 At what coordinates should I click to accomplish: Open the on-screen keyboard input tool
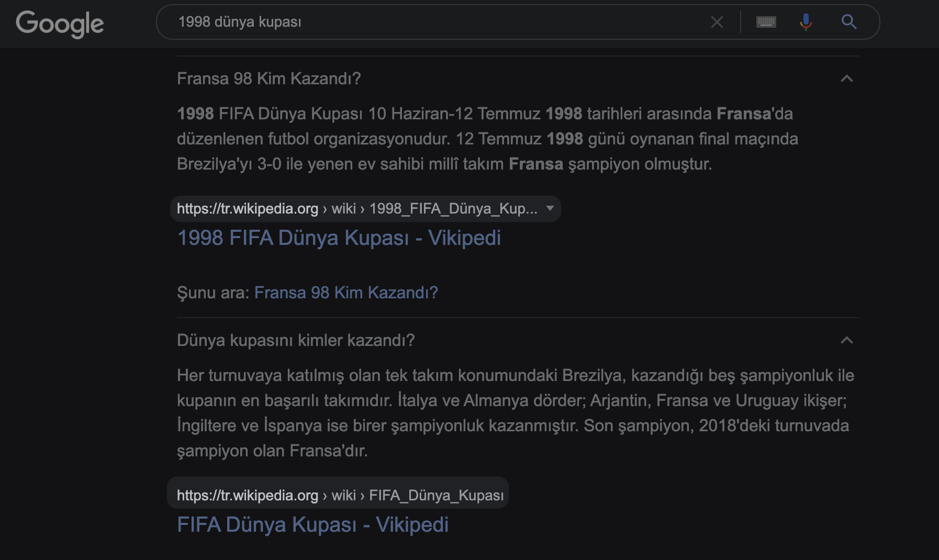766,22
